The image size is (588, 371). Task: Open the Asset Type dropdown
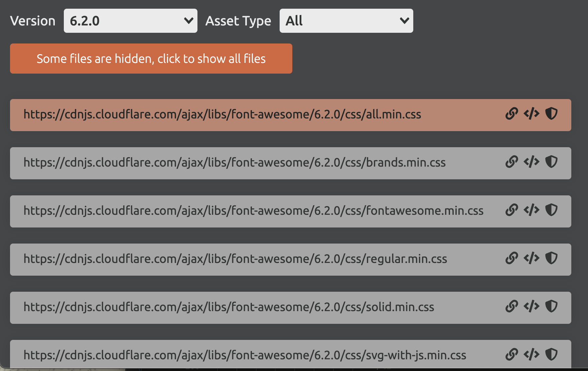click(346, 21)
